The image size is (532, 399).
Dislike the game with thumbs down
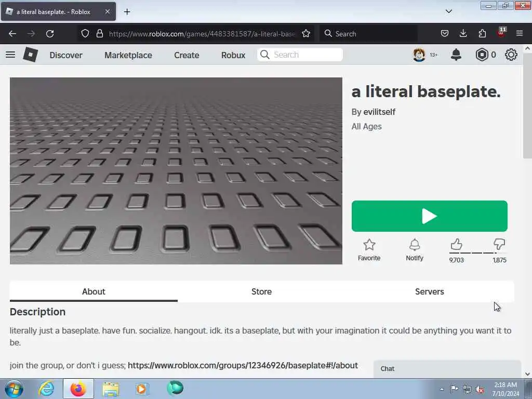(499, 244)
